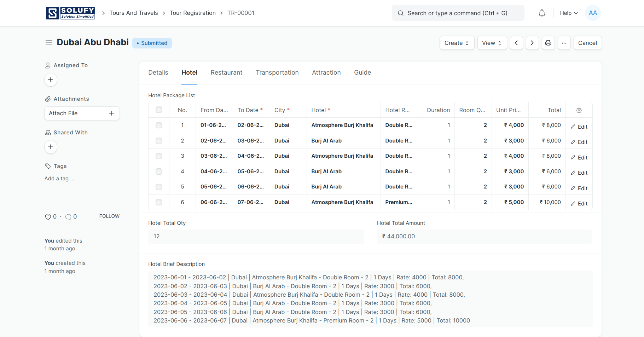Viewport: 644px width, 337px height.
Task: Click the Cancel button
Action: pyautogui.click(x=587, y=43)
